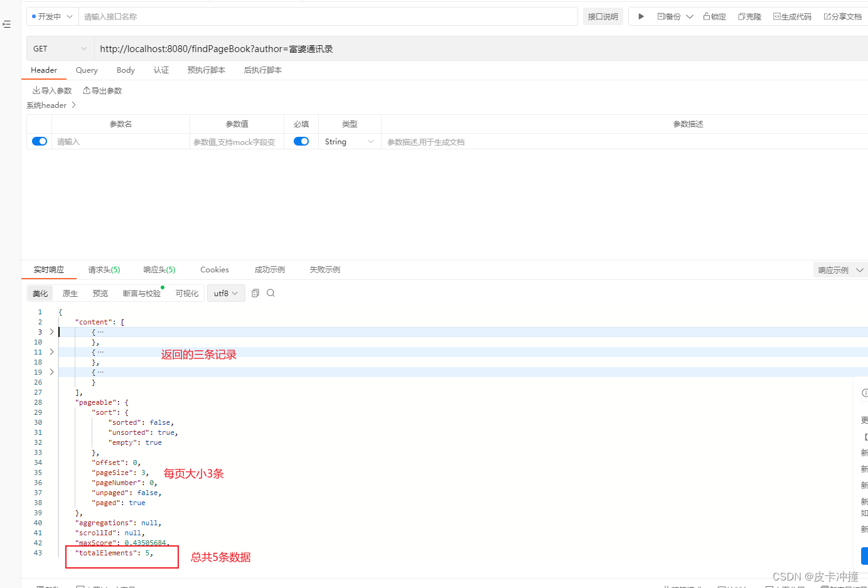Choose the 美化 beautify view
The image size is (868, 588).
click(x=40, y=293)
